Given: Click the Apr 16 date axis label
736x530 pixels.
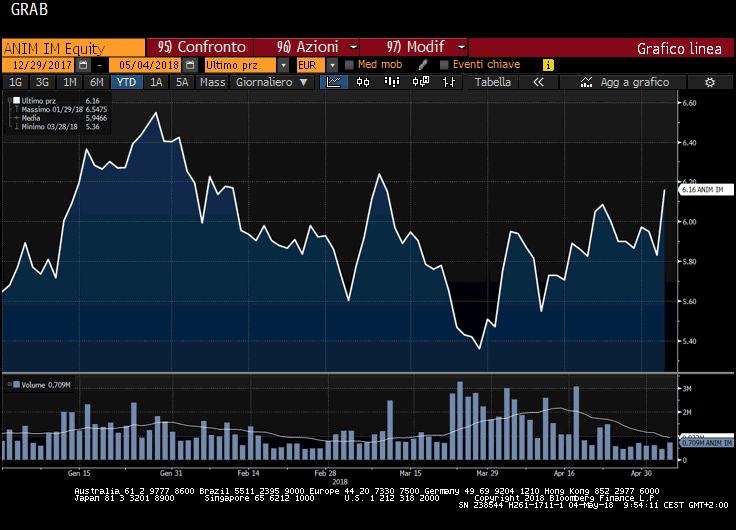Looking at the screenshot, I should [564, 473].
